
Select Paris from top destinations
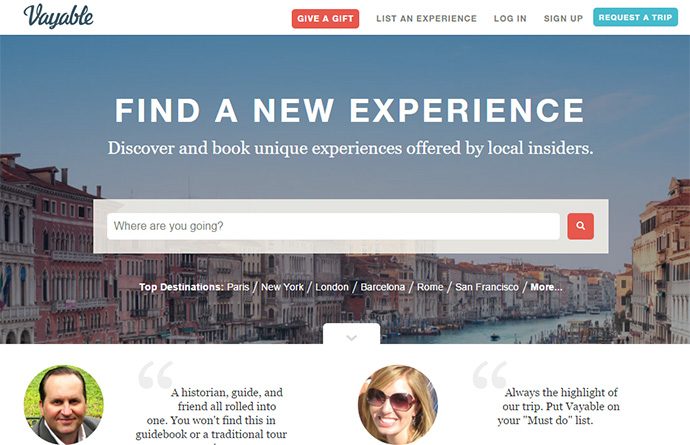[238, 287]
